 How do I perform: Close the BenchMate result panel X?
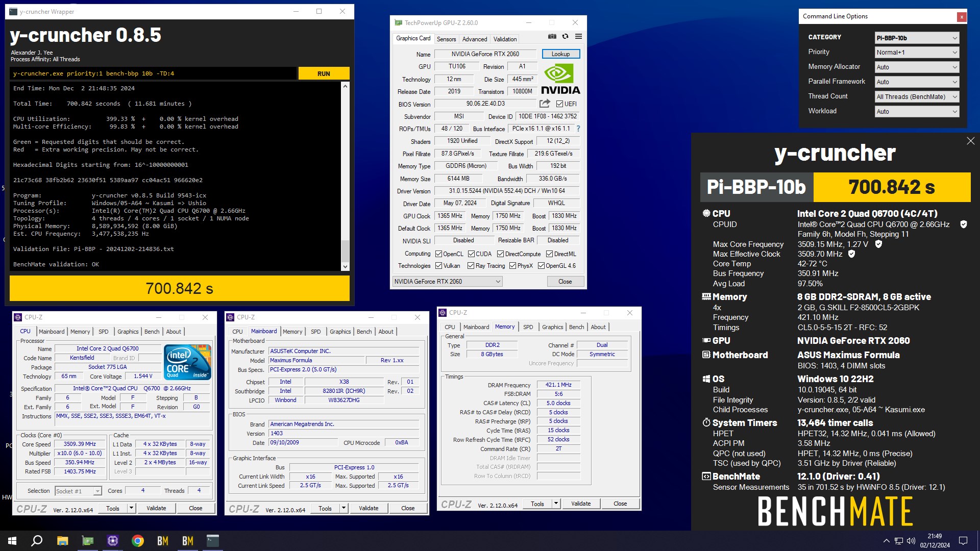[970, 141]
